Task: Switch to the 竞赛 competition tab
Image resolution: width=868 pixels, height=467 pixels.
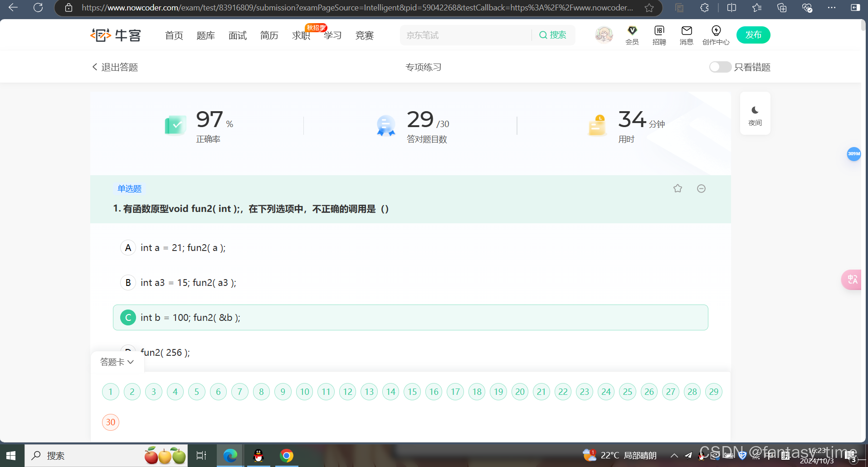Action: pos(364,35)
